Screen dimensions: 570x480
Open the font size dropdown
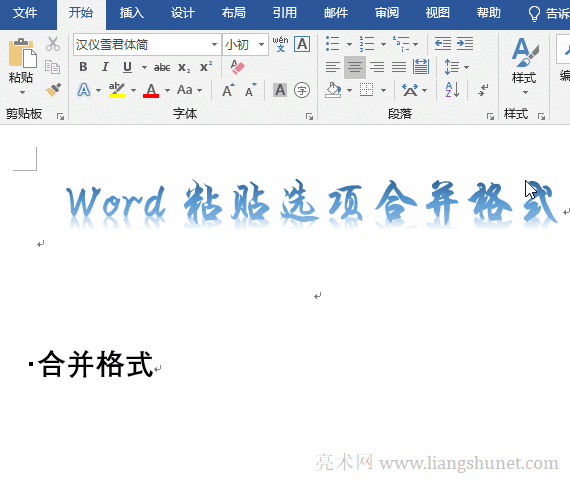[261, 44]
